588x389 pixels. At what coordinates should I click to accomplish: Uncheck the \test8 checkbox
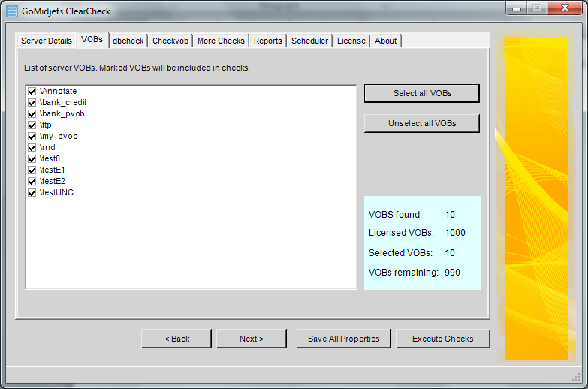coord(32,159)
